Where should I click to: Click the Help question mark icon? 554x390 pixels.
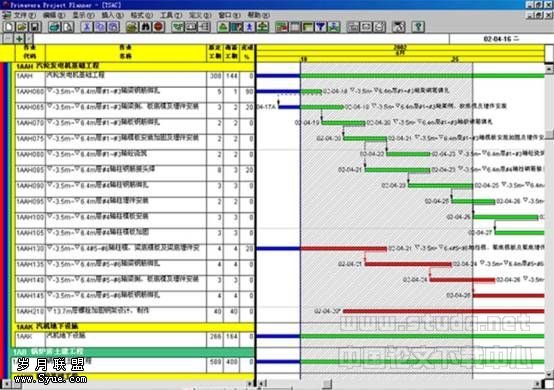pos(418,27)
